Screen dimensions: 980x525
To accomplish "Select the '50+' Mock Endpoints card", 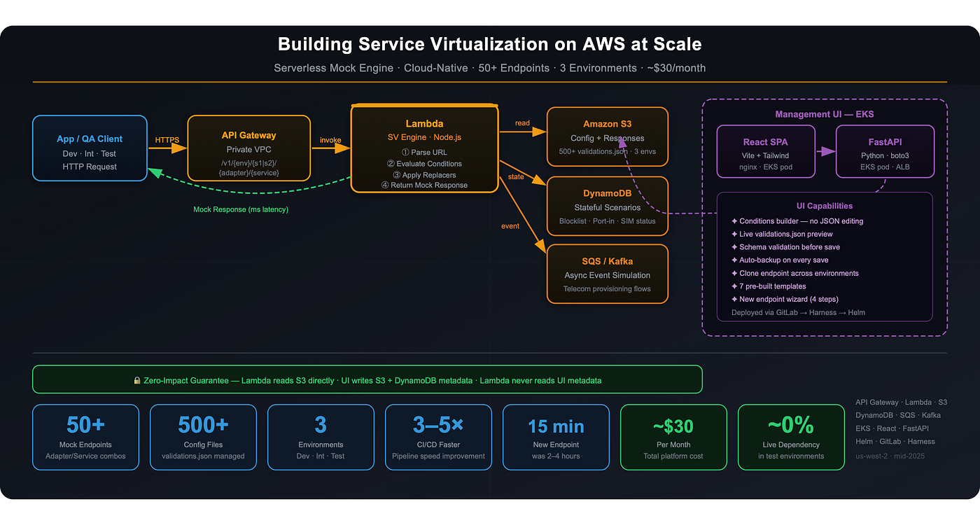I will click(85, 437).
